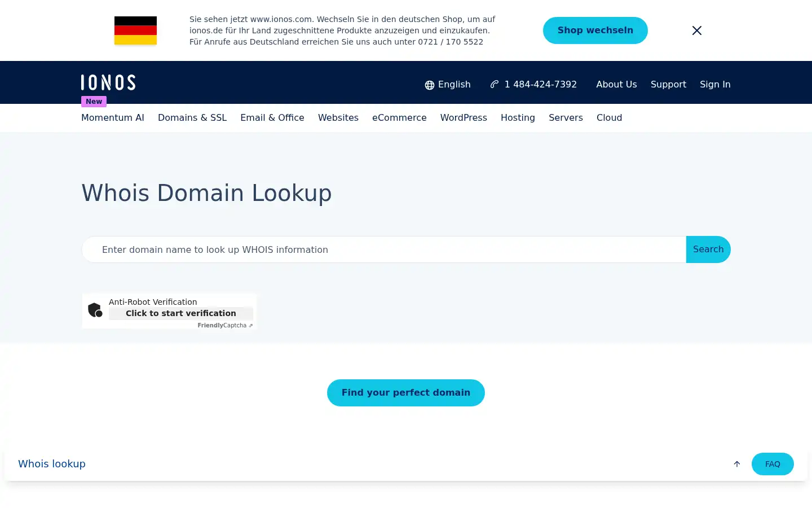Open the About Us page
The image size is (812, 508).
[x=616, y=84]
